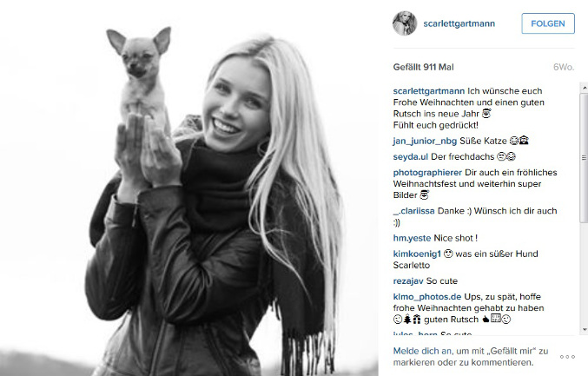Click the comments scrollbar thumb

[x=585, y=157]
